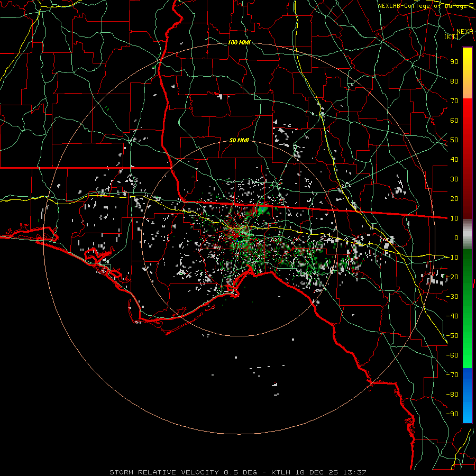The width and height of the screenshot is (476, 476).
Task: Click the -80 value on velocity scale
Action: coord(452,395)
